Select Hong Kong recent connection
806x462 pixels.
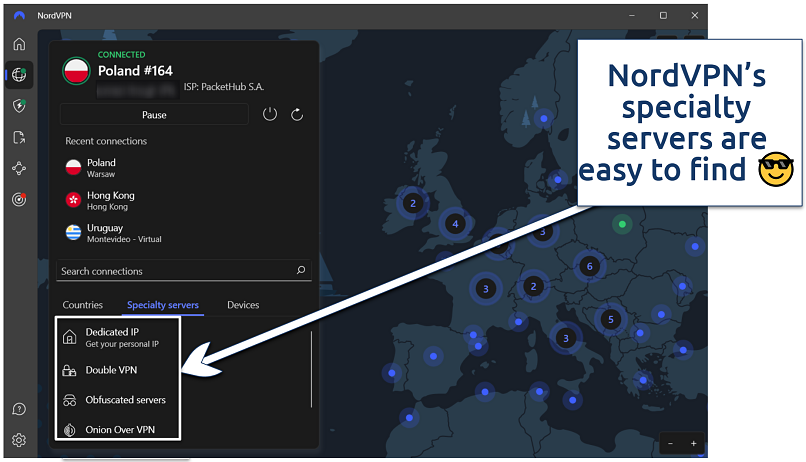click(109, 201)
